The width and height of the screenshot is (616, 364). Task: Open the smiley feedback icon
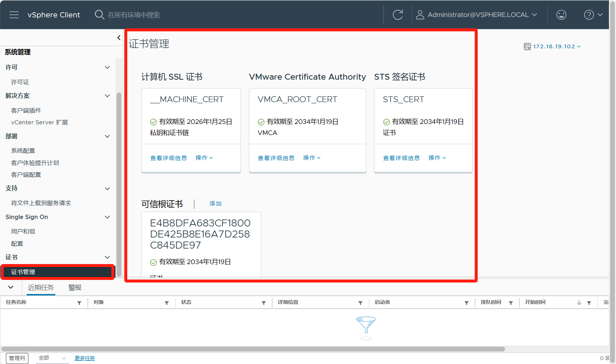561,15
